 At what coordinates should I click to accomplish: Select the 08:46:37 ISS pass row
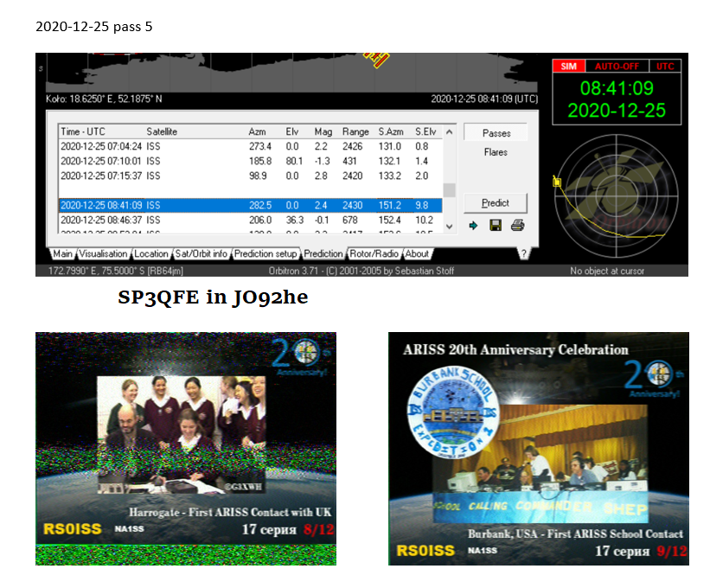coord(251,220)
